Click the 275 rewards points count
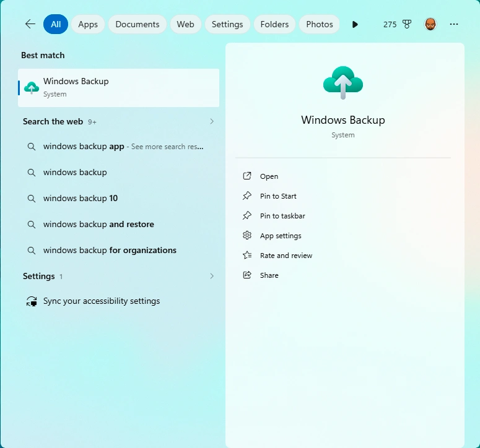480x448 pixels. tap(390, 25)
